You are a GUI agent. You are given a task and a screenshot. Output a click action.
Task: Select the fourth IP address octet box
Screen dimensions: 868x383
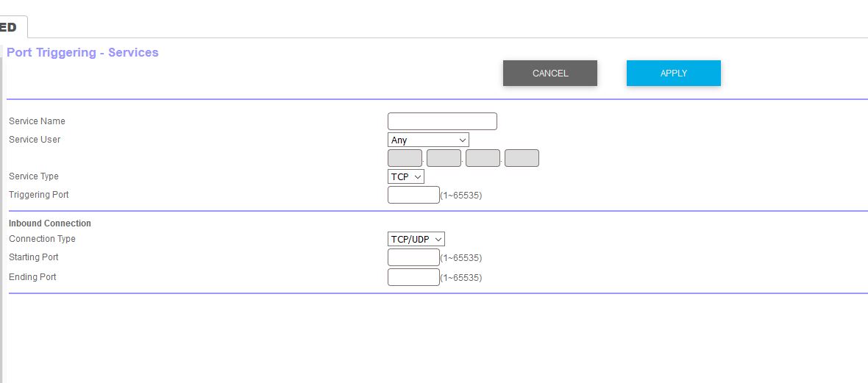click(x=522, y=158)
